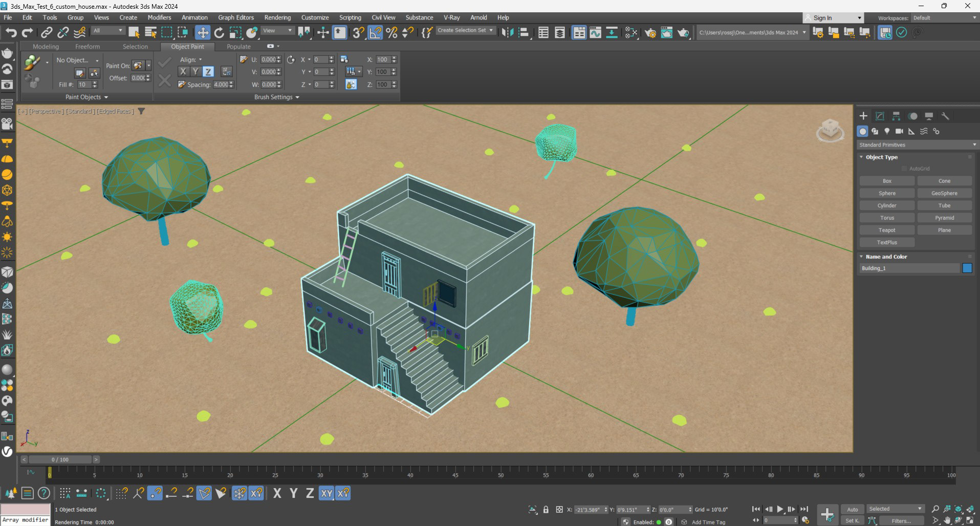Screen dimensions: 980x526
Task: Open the Modify command panel tab
Action: pos(880,116)
